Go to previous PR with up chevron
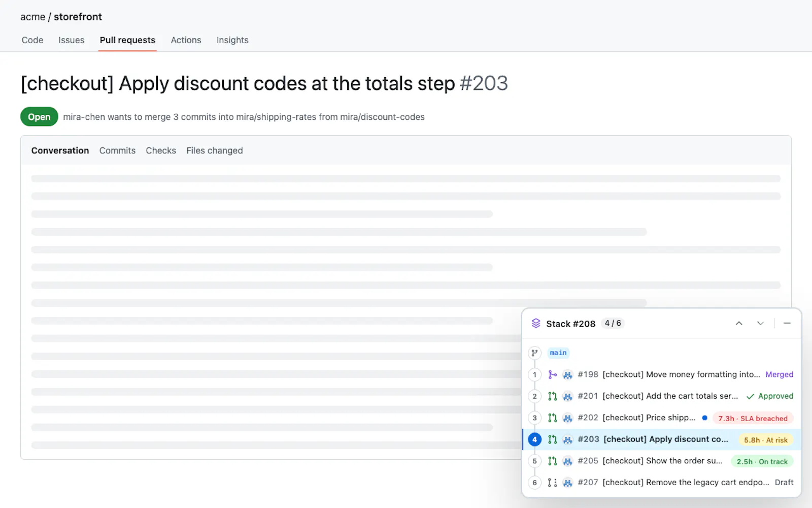Image resolution: width=812 pixels, height=508 pixels. click(x=739, y=323)
